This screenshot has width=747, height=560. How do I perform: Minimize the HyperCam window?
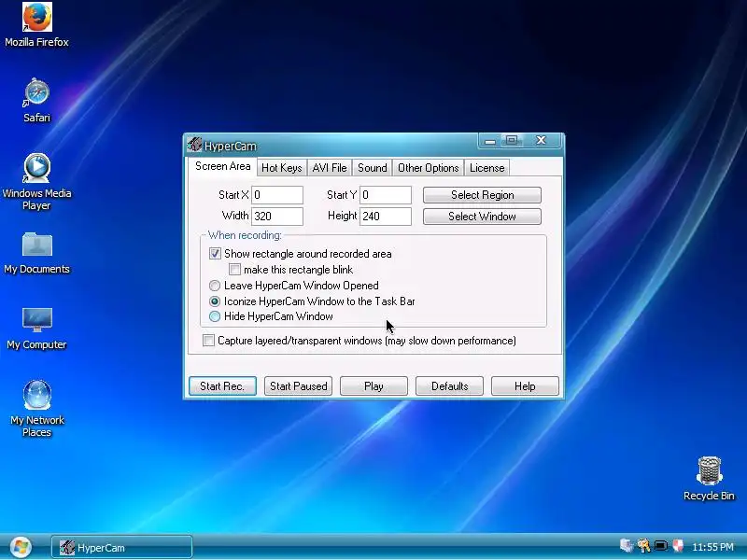tap(489, 141)
